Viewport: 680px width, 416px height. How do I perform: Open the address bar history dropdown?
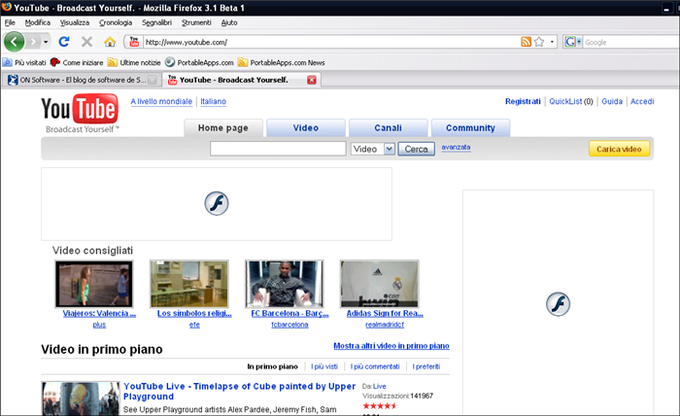pos(552,42)
